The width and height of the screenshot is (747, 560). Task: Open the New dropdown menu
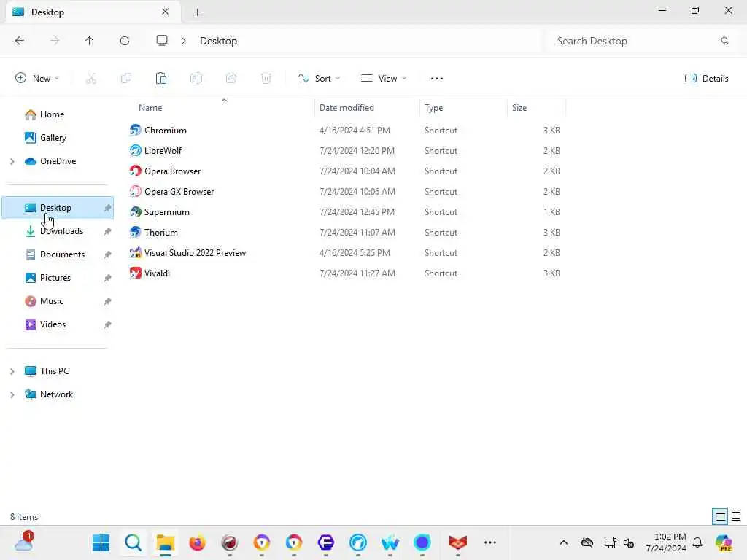tap(37, 79)
